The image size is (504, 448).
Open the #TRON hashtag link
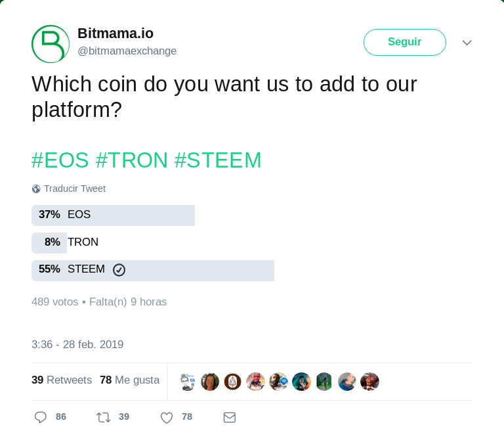131,160
